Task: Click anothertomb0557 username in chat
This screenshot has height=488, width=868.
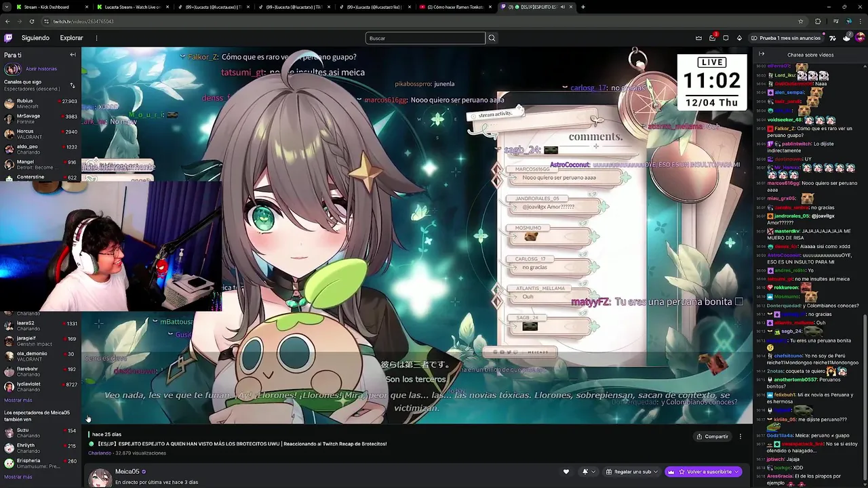Action: [x=797, y=380]
